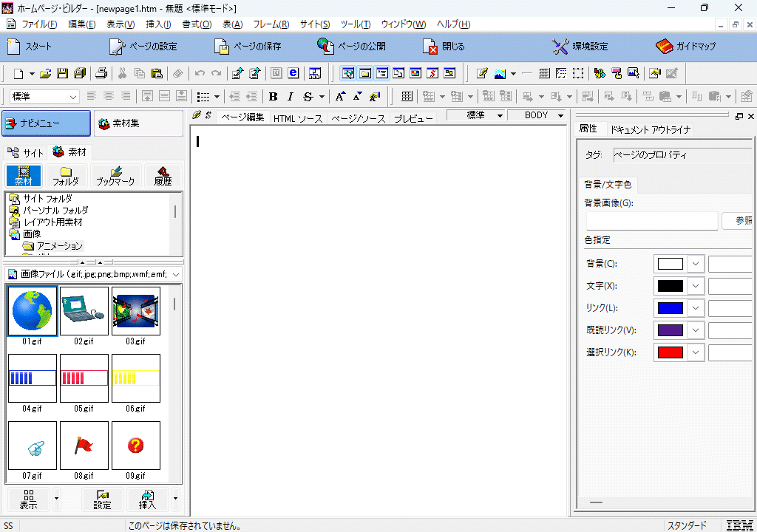
Task: Click the Internet Explorer preview icon
Action: click(x=293, y=73)
